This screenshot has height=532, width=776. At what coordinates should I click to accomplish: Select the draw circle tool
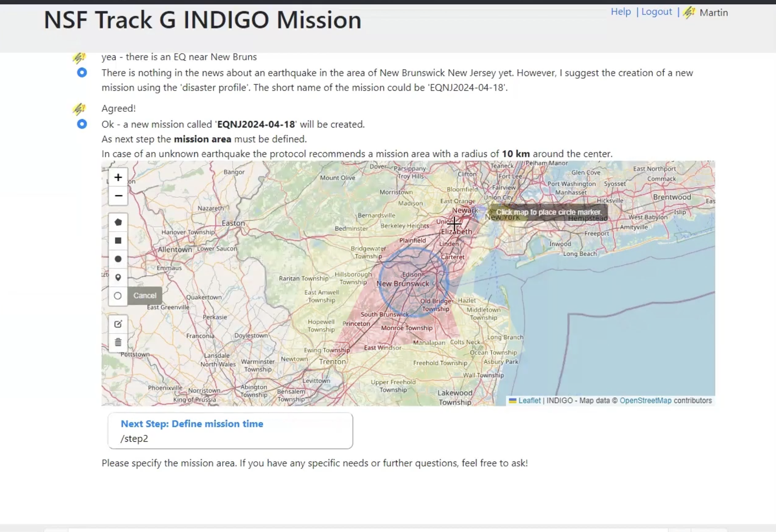click(x=118, y=259)
